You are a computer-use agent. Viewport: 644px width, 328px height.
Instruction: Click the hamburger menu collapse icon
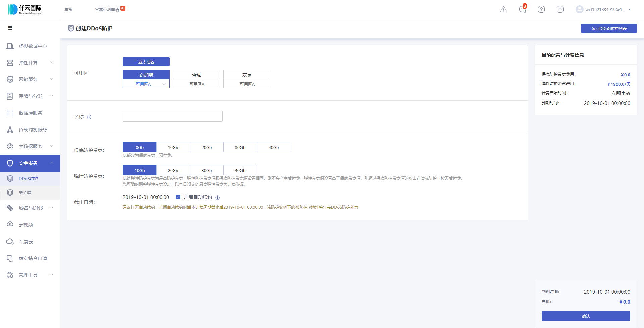coord(10,28)
